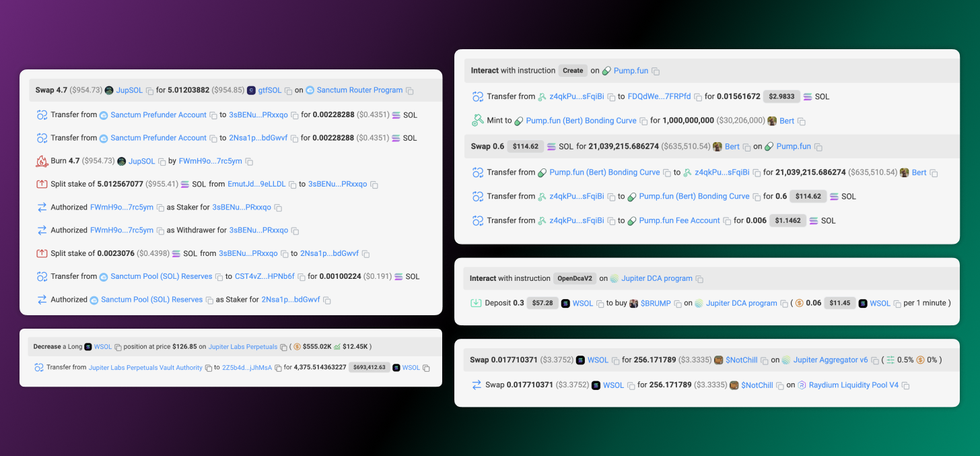Click the $555.02K position size coin icon

297,347
